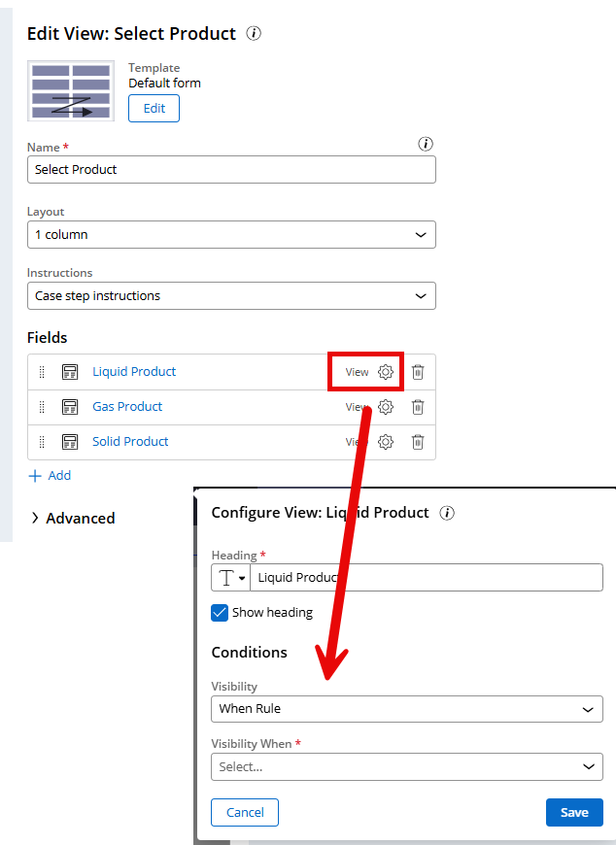Click info icon beside Configure View heading
This screenshot has height=845, width=616.
pos(447,513)
